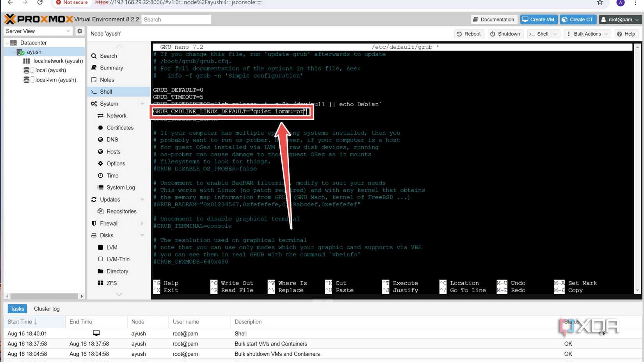
Task: View the Hosts file settings
Action: pos(113,151)
